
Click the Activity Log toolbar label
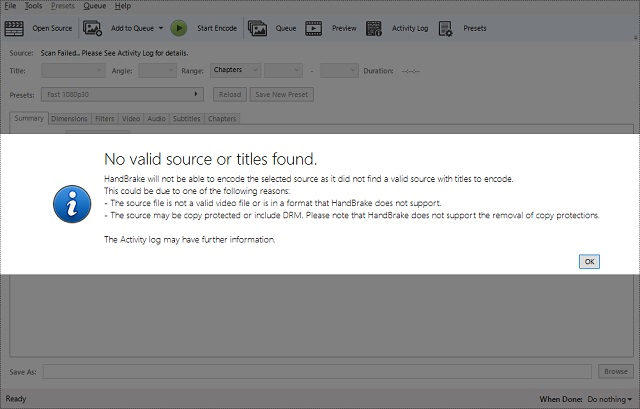(x=410, y=28)
